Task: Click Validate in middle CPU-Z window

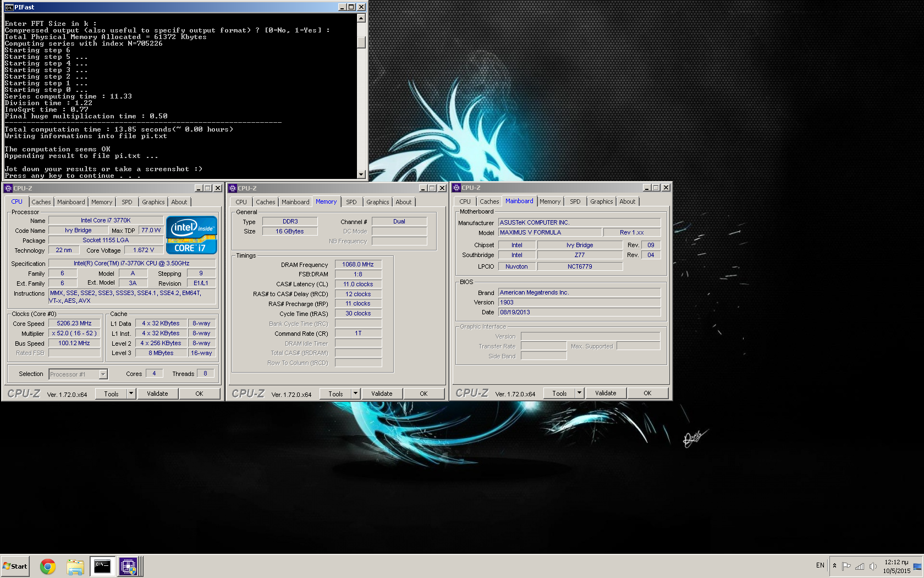Action: [382, 394]
